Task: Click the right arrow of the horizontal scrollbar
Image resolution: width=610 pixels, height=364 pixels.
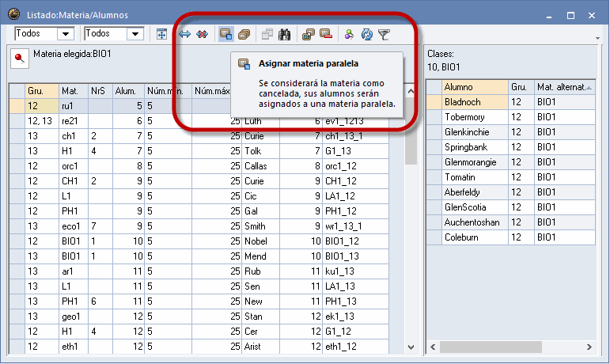Action: [x=589, y=347]
